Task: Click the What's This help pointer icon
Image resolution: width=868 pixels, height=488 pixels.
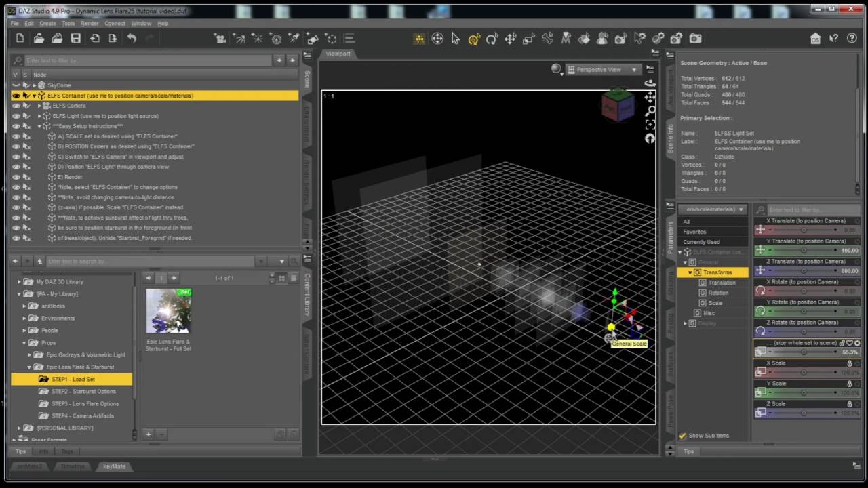Action: click(835, 39)
